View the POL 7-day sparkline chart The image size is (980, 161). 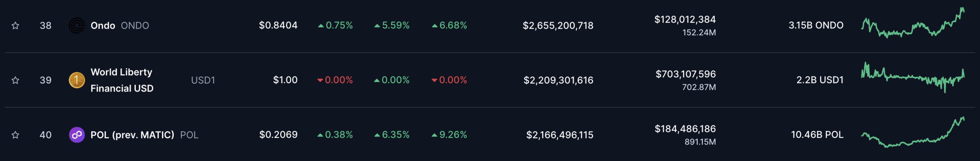[913, 132]
